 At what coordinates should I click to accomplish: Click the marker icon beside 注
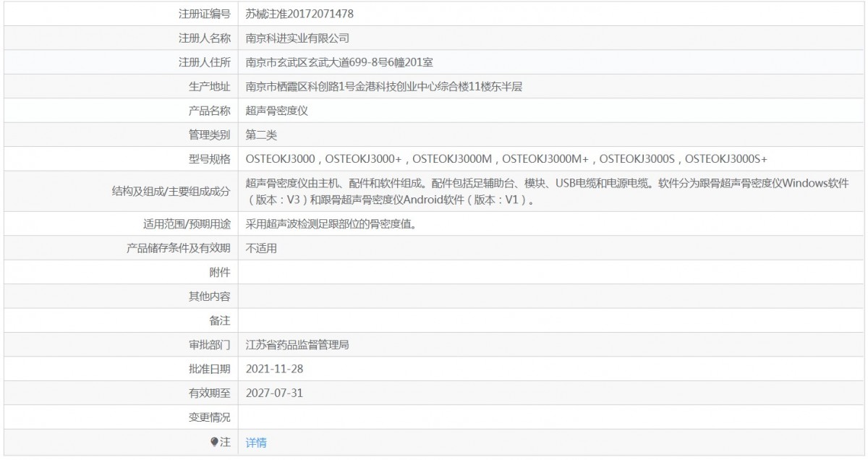[x=214, y=441]
